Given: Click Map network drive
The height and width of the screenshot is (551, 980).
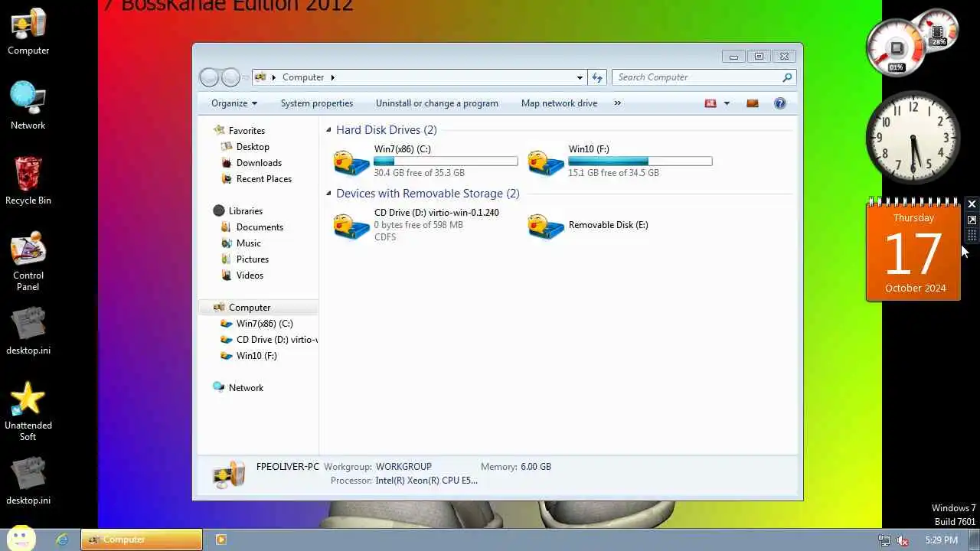Looking at the screenshot, I should coord(559,103).
